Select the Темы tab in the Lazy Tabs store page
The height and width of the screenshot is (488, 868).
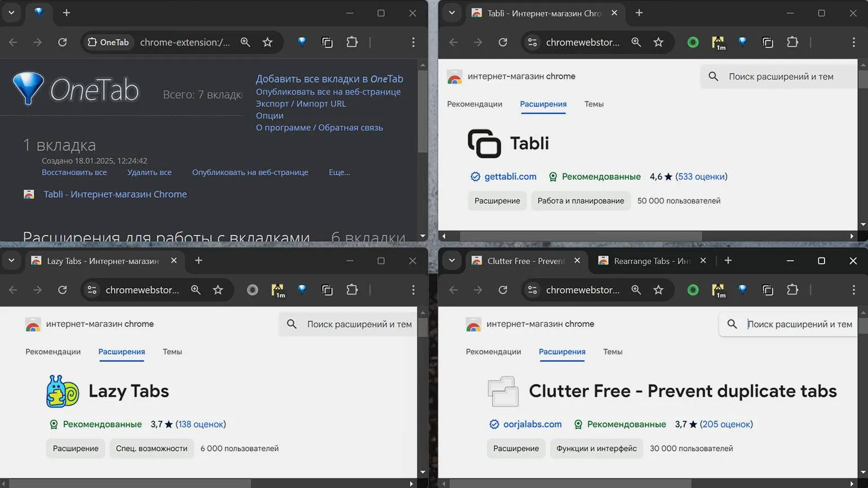172,352
